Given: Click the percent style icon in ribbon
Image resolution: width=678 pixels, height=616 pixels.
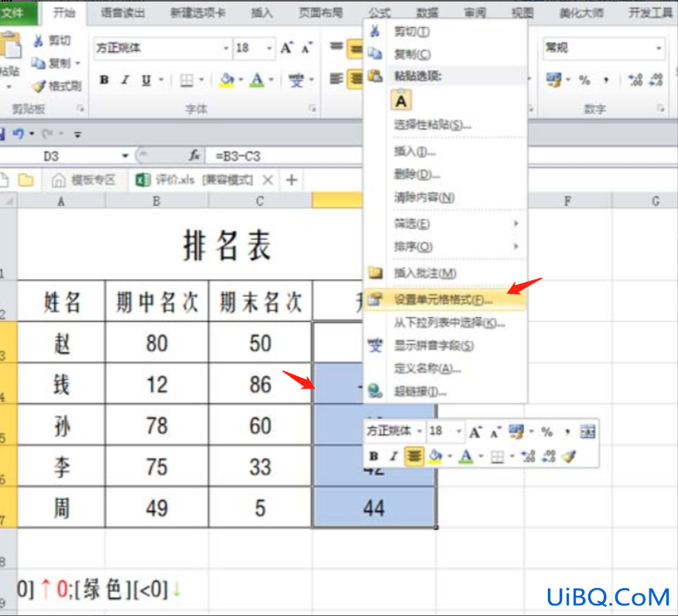Looking at the screenshot, I should click(x=584, y=80).
